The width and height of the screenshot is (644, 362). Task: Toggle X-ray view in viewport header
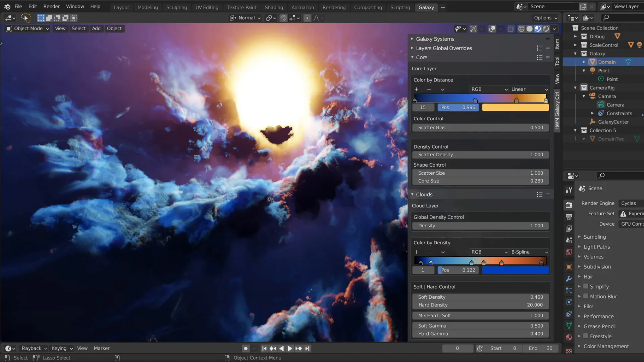[511, 29]
